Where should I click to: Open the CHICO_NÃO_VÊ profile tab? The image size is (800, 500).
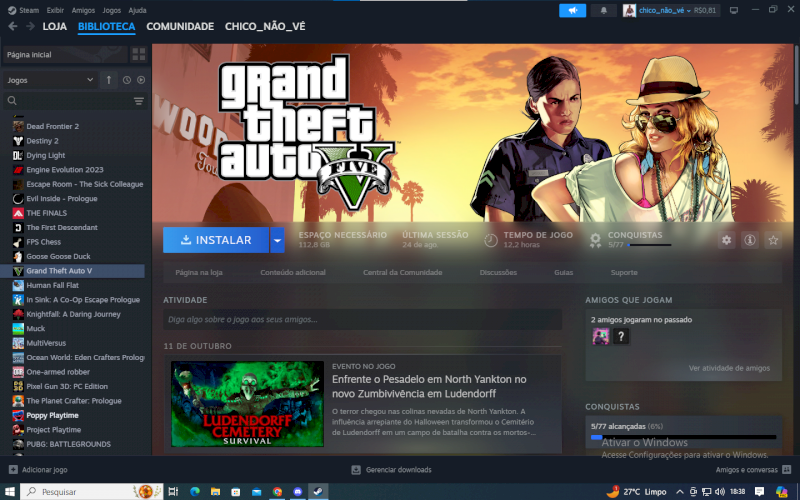[265, 27]
